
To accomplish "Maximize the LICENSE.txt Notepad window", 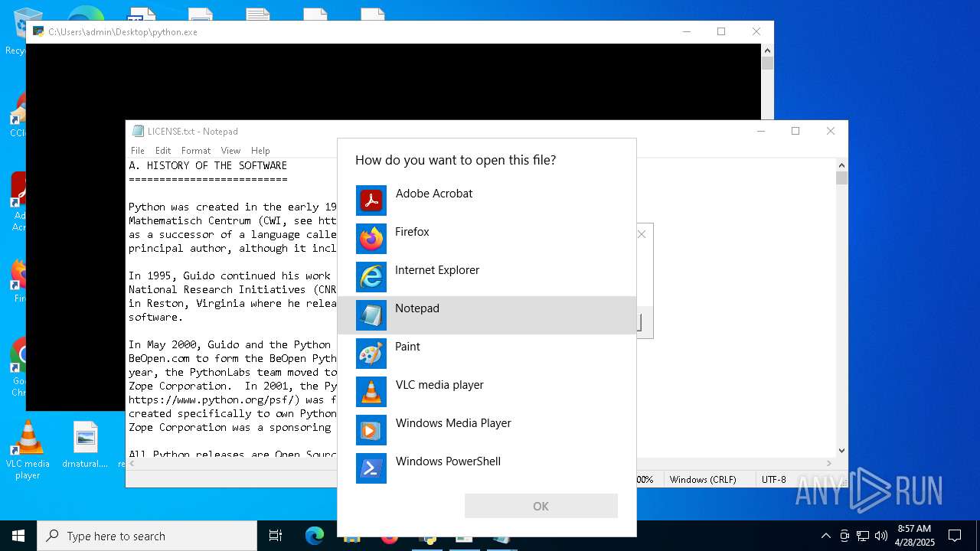I will pos(795,131).
